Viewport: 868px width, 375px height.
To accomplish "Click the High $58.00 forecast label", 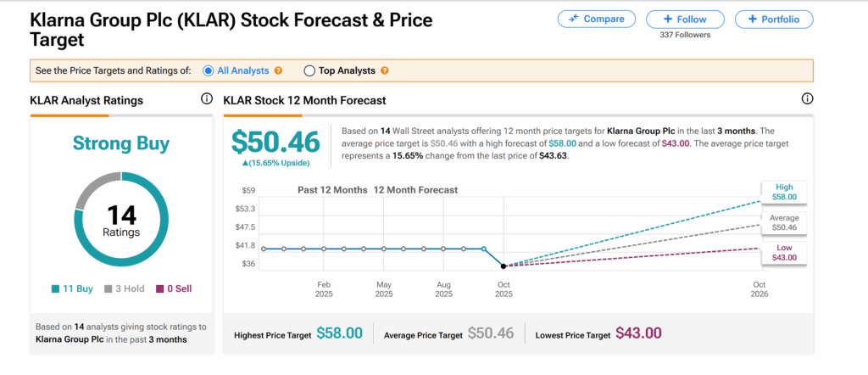I will pyautogui.click(x=784, y=192).
